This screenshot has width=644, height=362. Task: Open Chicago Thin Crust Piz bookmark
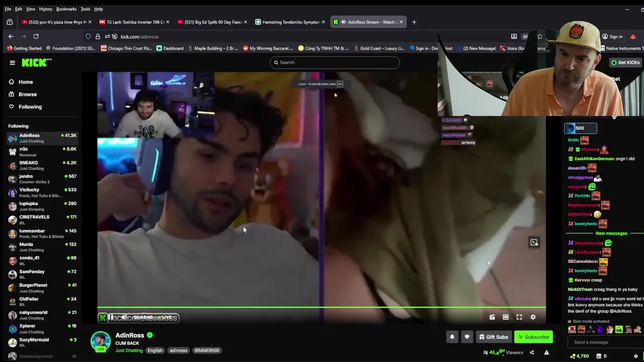pyautogui.click(x=126, y=48)
